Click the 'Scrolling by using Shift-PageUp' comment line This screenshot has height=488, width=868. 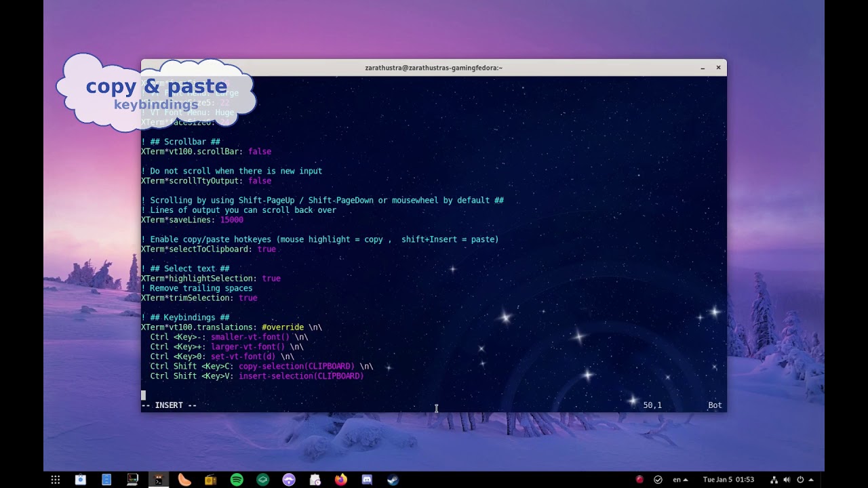(322, 200)
